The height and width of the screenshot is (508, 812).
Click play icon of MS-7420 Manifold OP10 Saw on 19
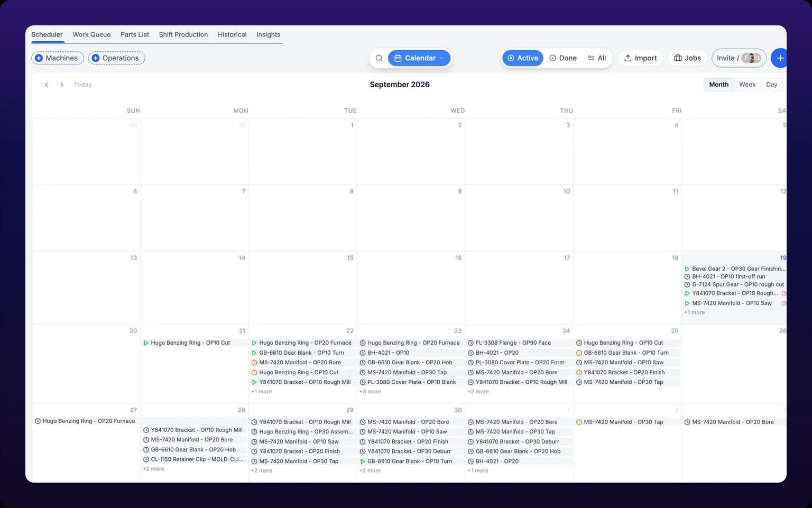[x=687, y=303]
